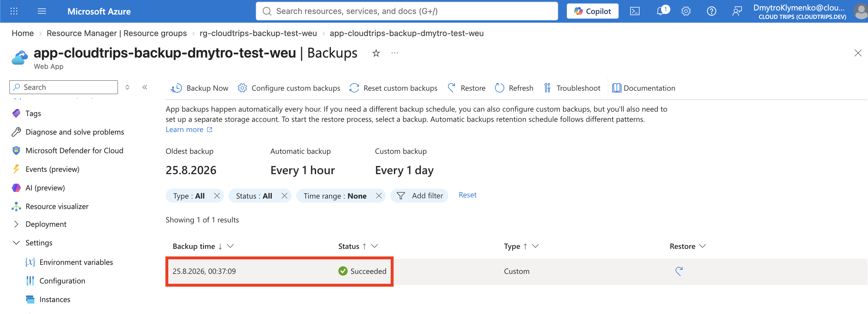
Task: Remove the Status: All filter
Action: [x=284, y=196]
